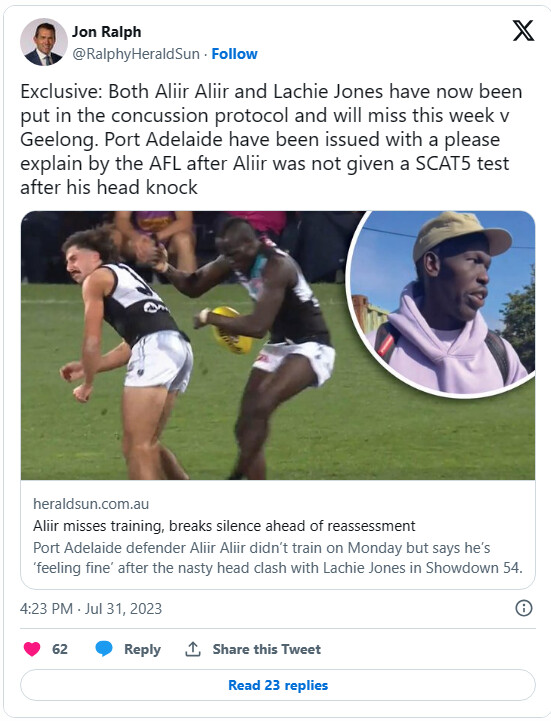Image resolution: width=551 pixels, height=721 pixels.
Task: Open the 4:23 PM Jul 31, 2023 timestamp
Action: tap(91, 608)
